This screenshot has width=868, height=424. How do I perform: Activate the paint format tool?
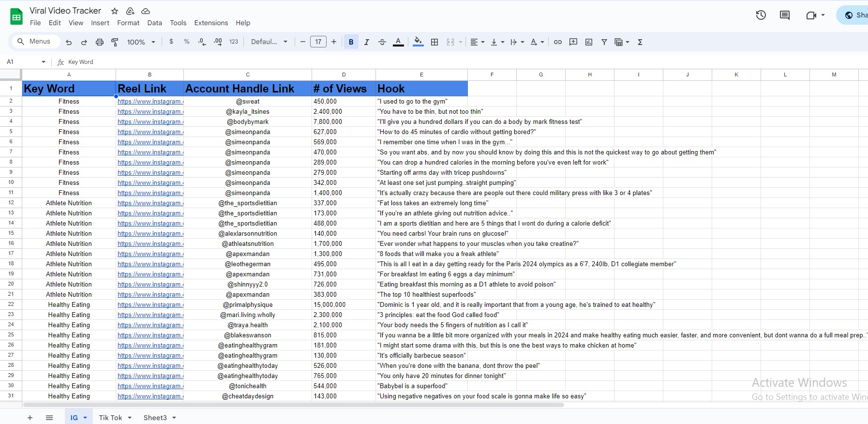coord(115,42)
